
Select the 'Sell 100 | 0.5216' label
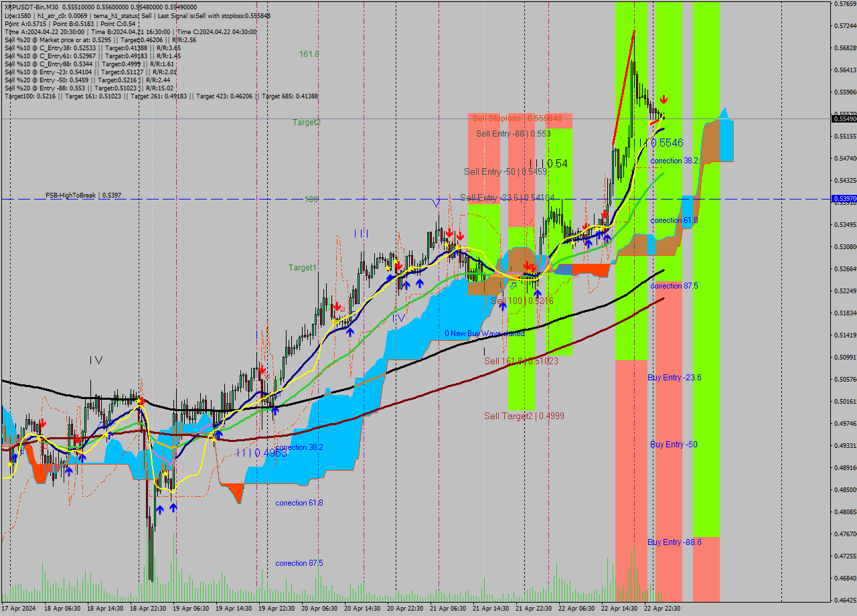(522, 301)
